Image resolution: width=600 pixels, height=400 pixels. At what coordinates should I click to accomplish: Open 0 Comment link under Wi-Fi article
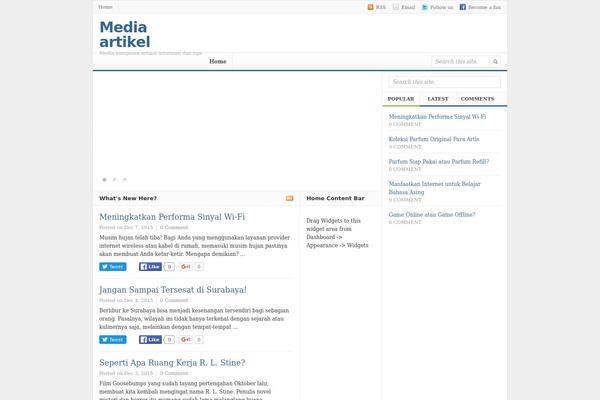pos(174,227)
